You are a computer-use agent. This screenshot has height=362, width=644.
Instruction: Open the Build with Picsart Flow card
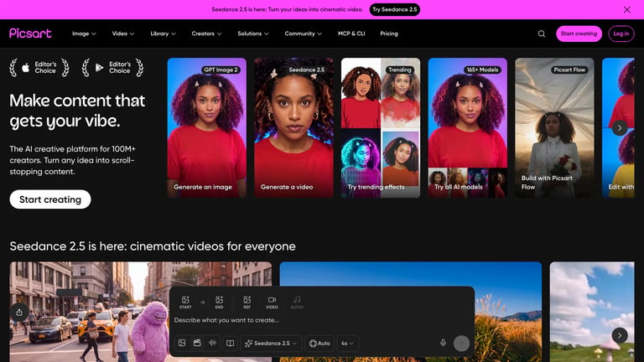pyautogui.click(x=554, y=128)
